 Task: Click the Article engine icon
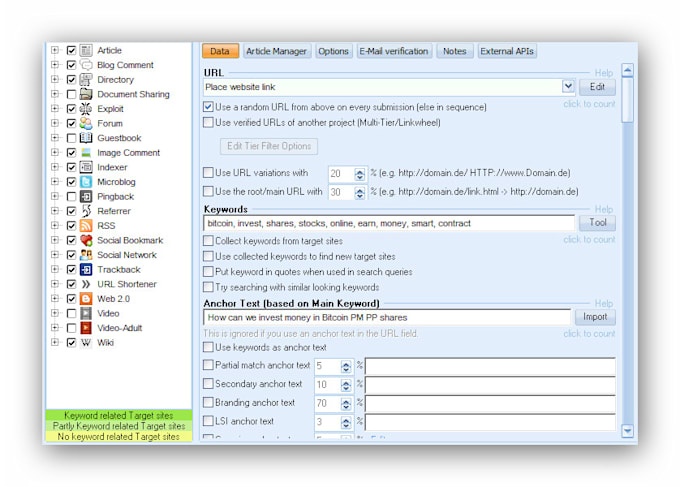click(x=86, y=50)
